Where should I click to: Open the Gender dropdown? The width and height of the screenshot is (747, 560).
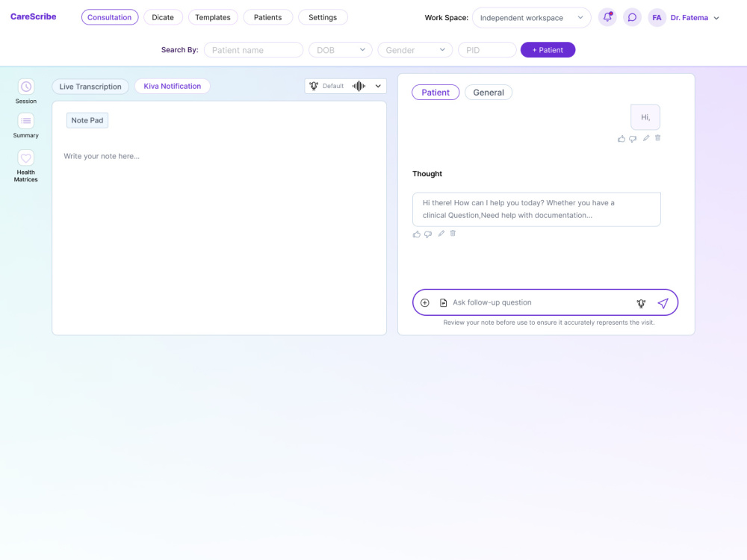(x=415, y=50)
